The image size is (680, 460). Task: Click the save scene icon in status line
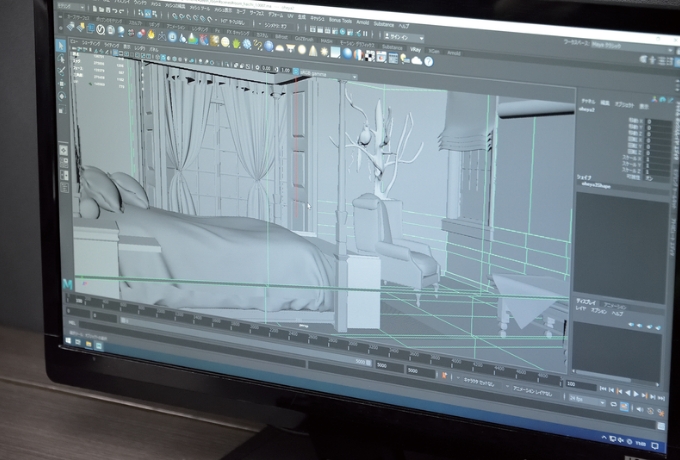(x=110, y=10)
